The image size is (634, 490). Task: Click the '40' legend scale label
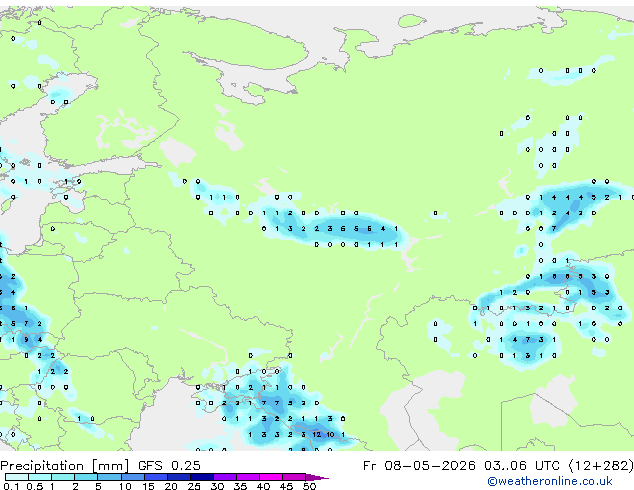point(263,486)
